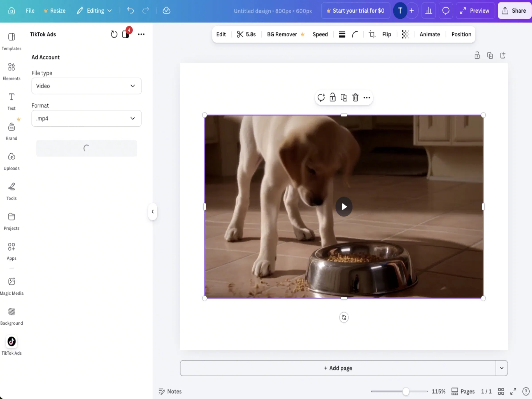The width and height of the screenshot is (532, 399).
Task: Open the Magic Media app
Action: (x=12, y=286)
